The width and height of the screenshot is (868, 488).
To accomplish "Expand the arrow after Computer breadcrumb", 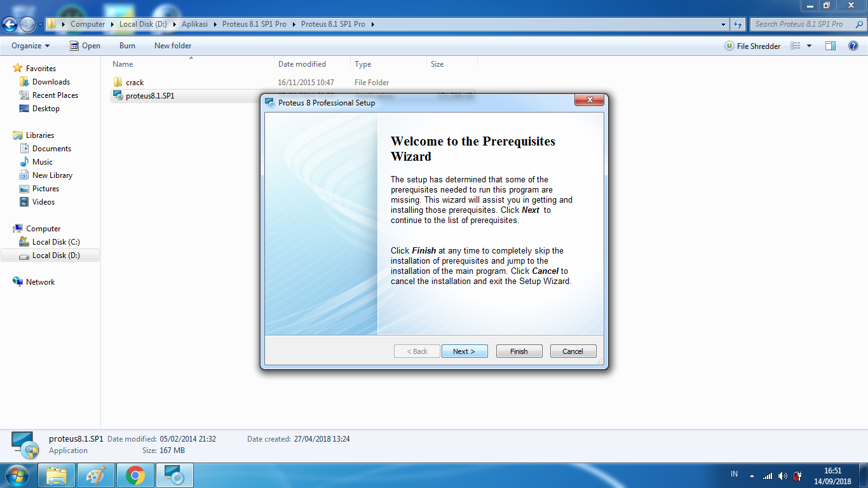I will pos(112,24).
